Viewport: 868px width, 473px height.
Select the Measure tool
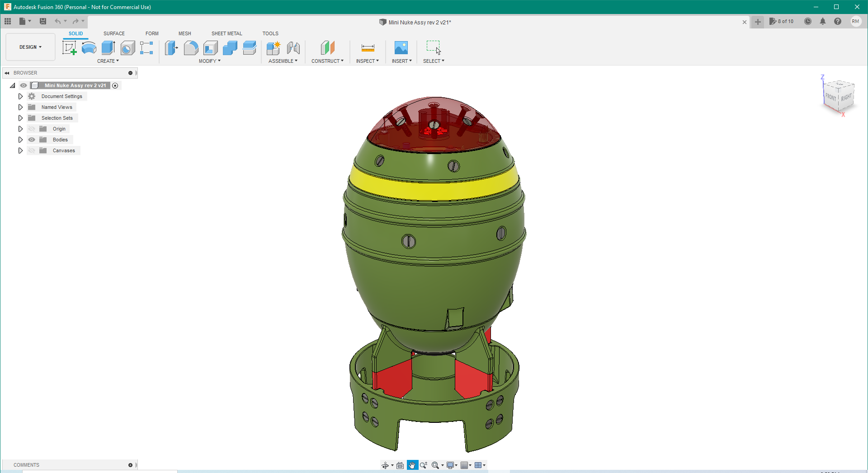368,47
